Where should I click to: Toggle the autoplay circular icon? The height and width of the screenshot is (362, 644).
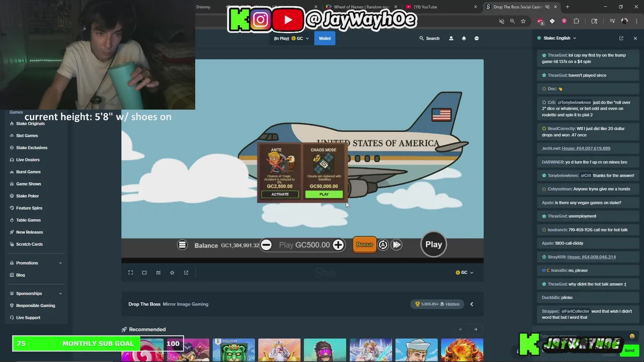point(383,245)
